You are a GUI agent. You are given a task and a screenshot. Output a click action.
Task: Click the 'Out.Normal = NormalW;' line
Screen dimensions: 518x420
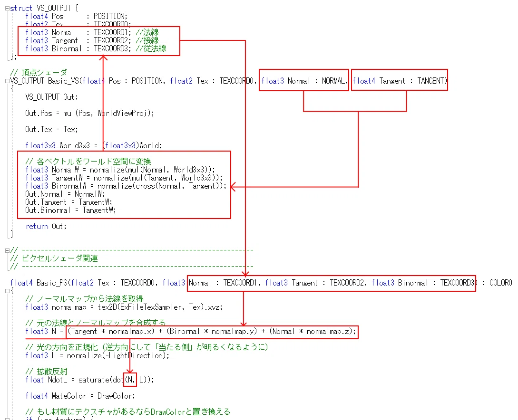tap(65, 194)
